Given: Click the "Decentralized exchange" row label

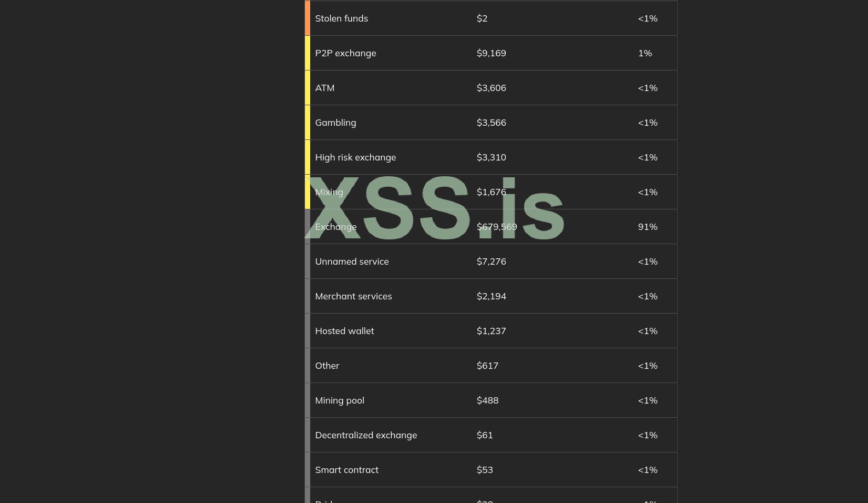Looking at the screenshot, I should [365, 435].
